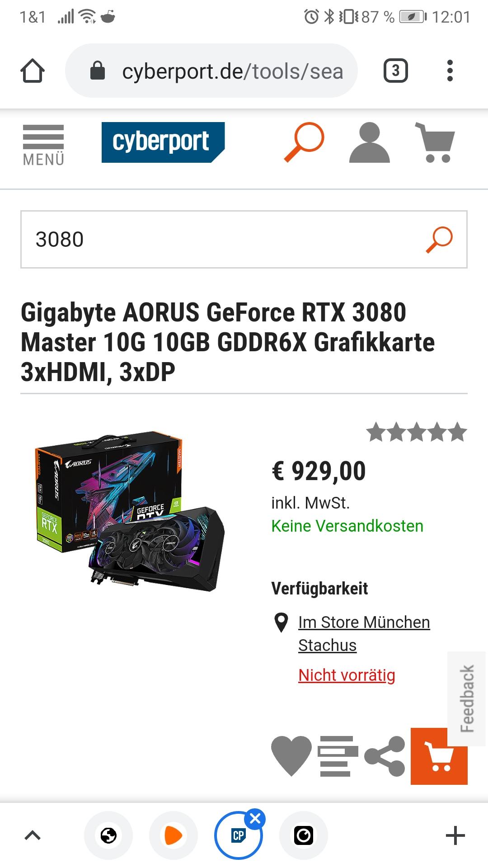Open the grey shopping cart in the header

tap(435, 142)
